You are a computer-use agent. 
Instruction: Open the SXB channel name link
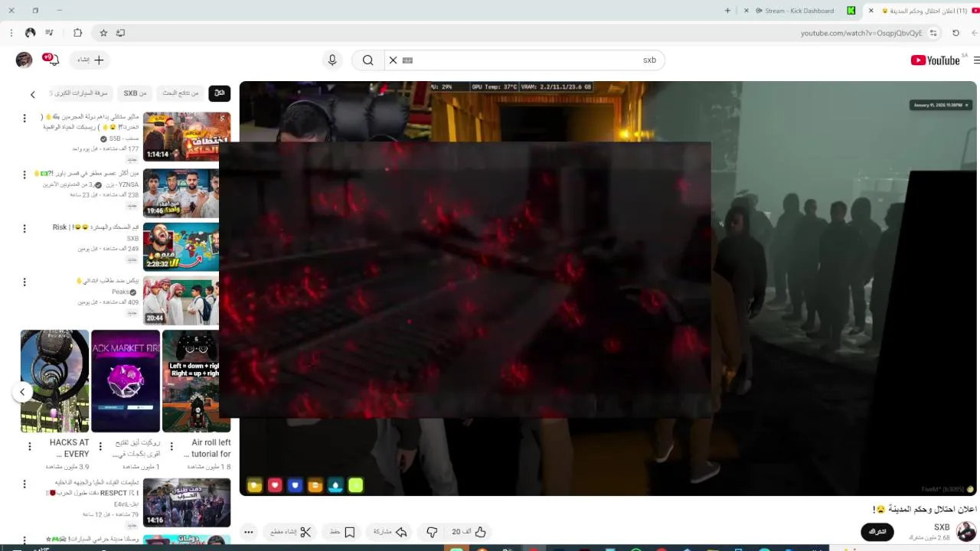coord(942,527)
